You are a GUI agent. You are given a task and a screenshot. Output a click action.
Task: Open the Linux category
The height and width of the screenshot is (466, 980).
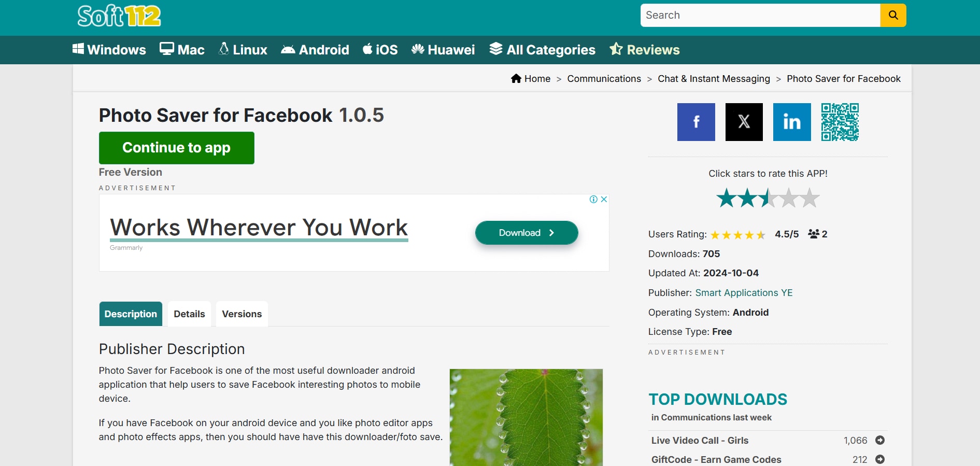click(243, 50)
